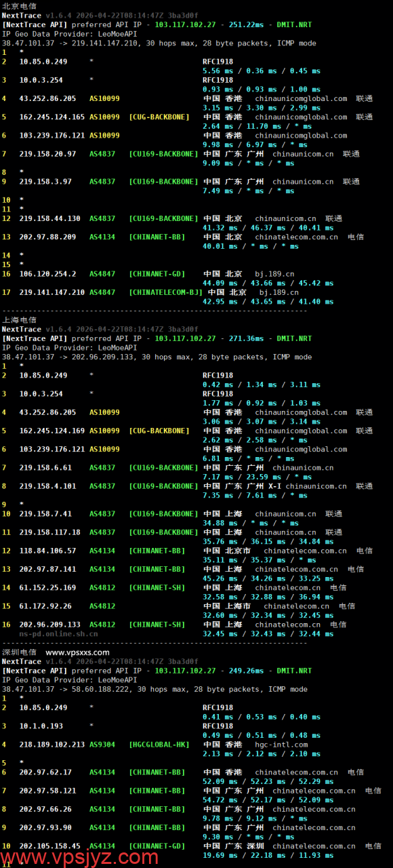The width and height of the screenshot is (393, 868).
Task: Select the AS9304 number
Action: [x=102, y=744]
